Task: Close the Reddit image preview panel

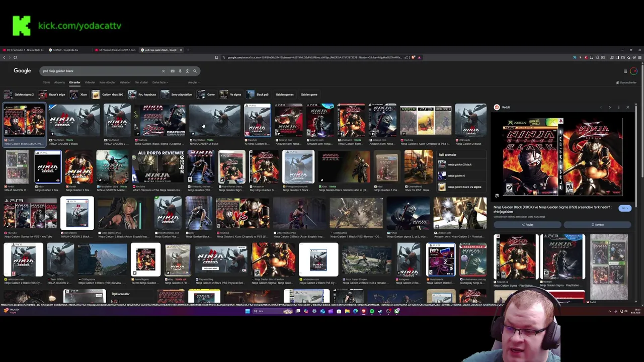Action: pyautogui.click(x=627, y=107)
